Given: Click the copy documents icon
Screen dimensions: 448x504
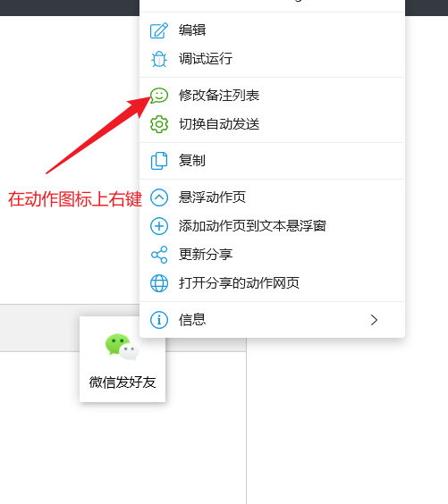Looking at the screenshot, I should 159,161.
